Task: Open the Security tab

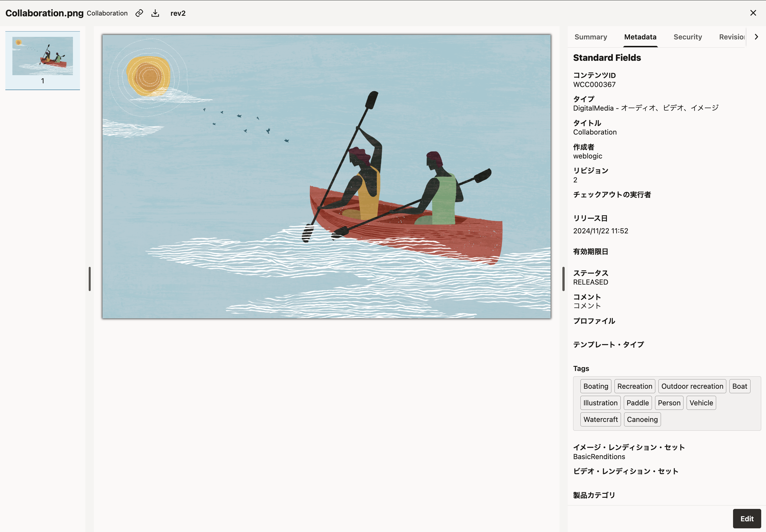Action: (x=688, y=37)
